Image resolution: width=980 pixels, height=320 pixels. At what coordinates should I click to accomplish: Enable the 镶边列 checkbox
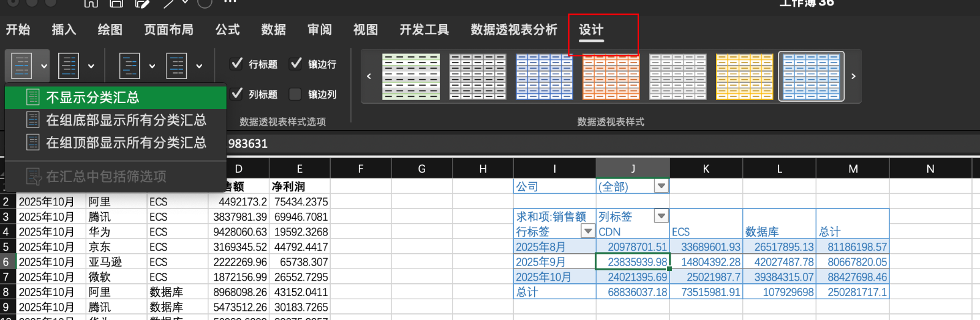[296, 94]
